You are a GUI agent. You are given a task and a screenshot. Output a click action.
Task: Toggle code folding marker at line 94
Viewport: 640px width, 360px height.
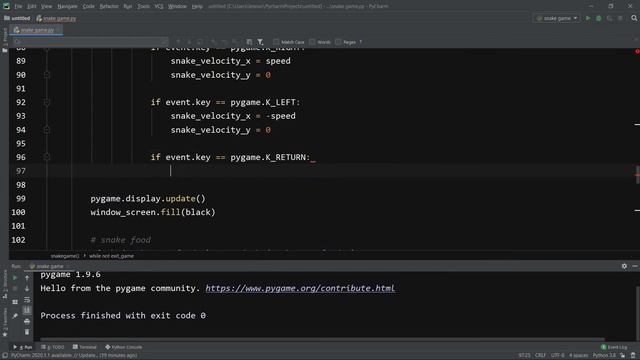pos(47,130)
